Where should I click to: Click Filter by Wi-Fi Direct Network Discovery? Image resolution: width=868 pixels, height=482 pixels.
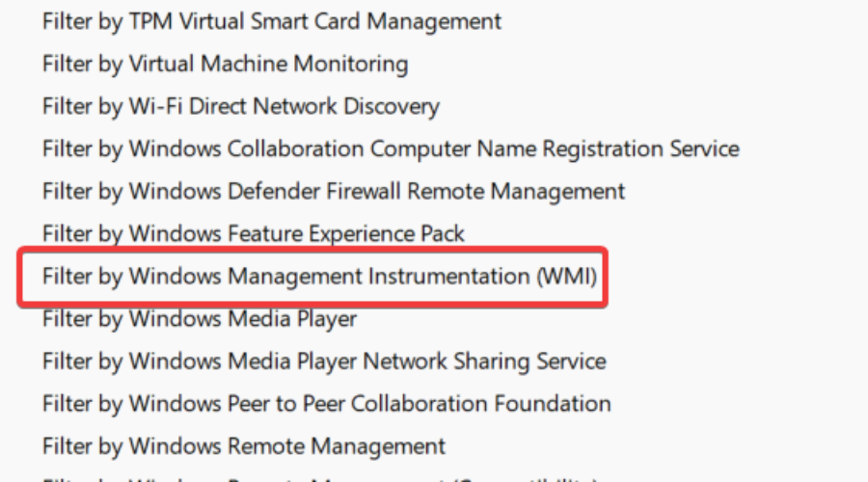(x=241, y=107)
